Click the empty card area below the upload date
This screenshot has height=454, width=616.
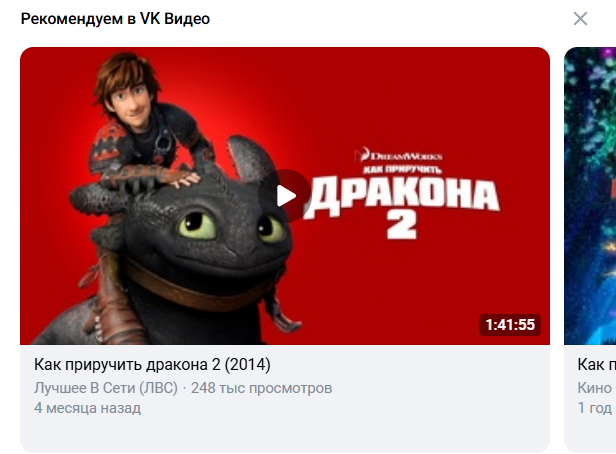pos(285,434)
